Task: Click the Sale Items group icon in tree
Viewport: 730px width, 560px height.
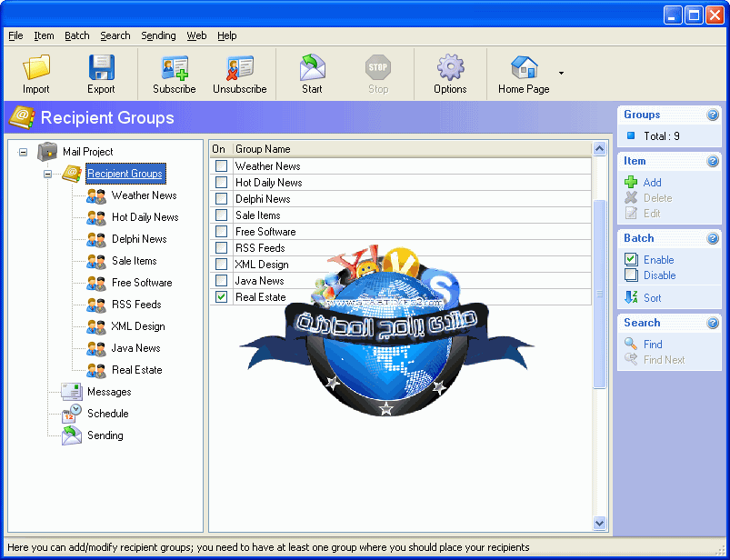Action: (x=96, y=262)
